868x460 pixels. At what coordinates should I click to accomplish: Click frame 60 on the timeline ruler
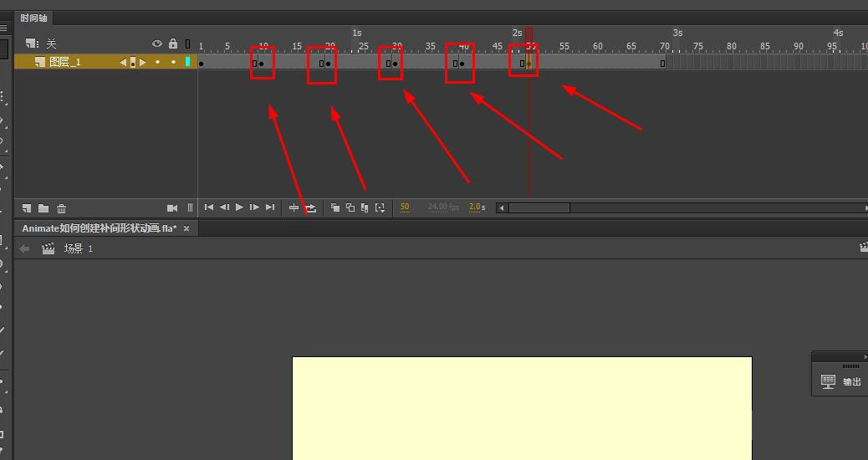click(597, 47)
